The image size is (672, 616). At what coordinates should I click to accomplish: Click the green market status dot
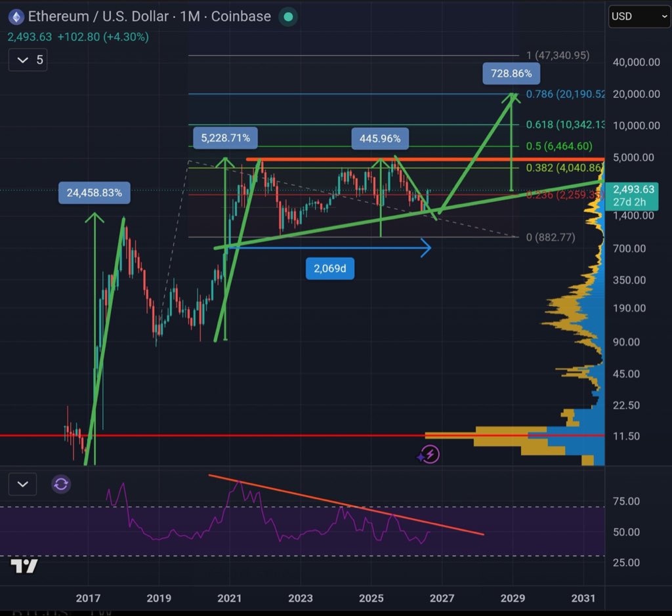[x=289, y=16]
